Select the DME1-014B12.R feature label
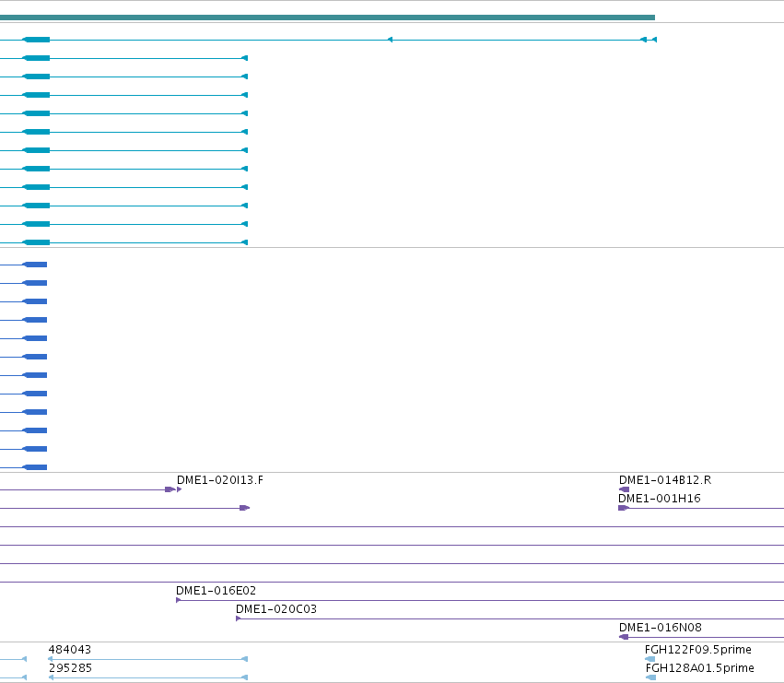 pyautogui.click(x=665, y=480)
